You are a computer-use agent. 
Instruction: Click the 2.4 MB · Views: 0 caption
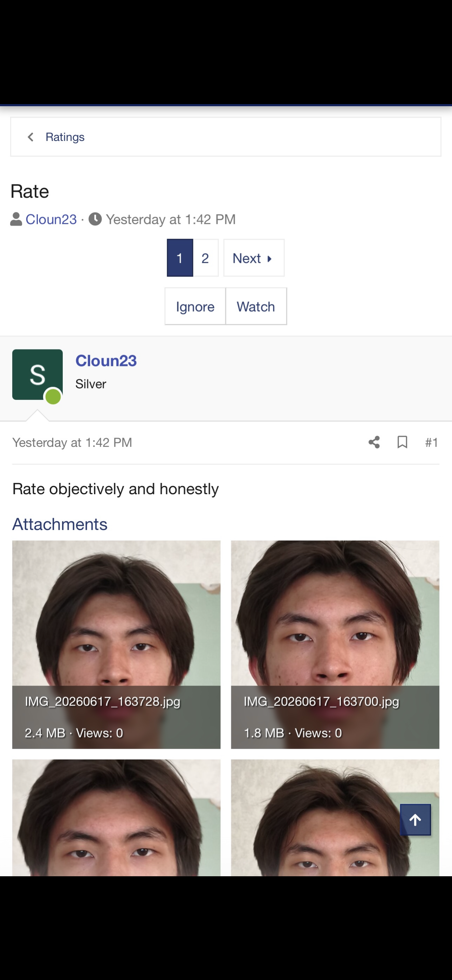(x=74, y=733)
